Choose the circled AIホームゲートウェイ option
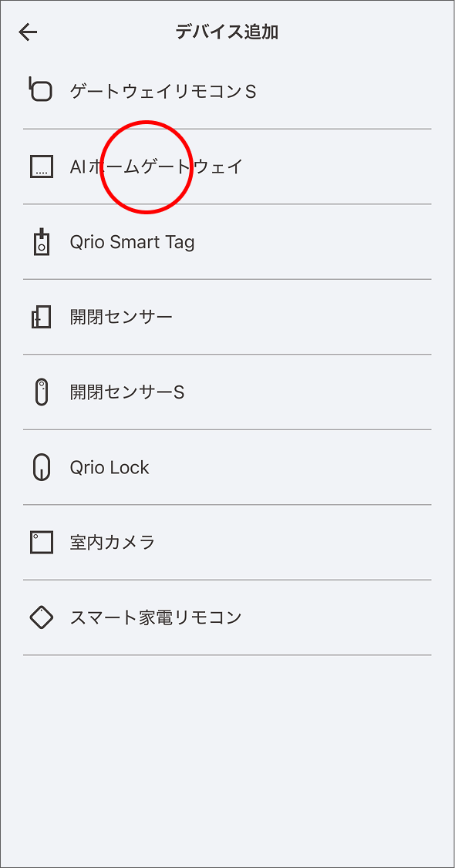455x868 pixels. [228, 166]
